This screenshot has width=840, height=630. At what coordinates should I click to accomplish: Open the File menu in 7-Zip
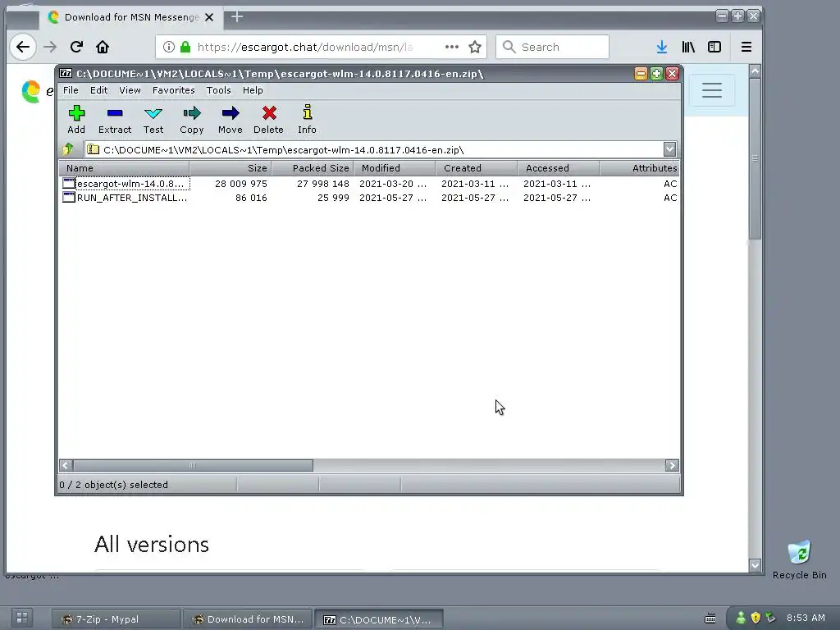[71, 90]
